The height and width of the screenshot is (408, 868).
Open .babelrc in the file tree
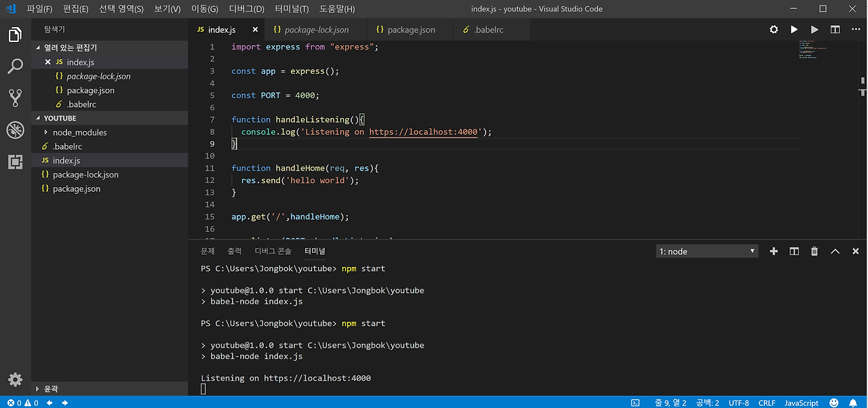[x=67, y=146]
